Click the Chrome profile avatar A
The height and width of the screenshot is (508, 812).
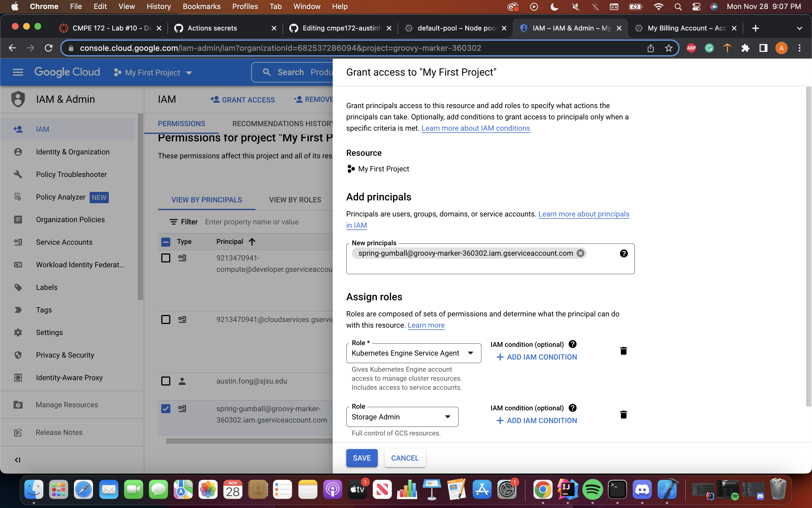click(x=782, y=48)
